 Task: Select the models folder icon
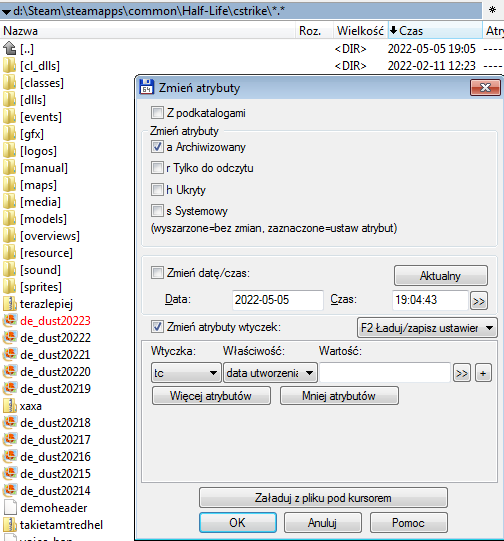[x=10, y=219]
